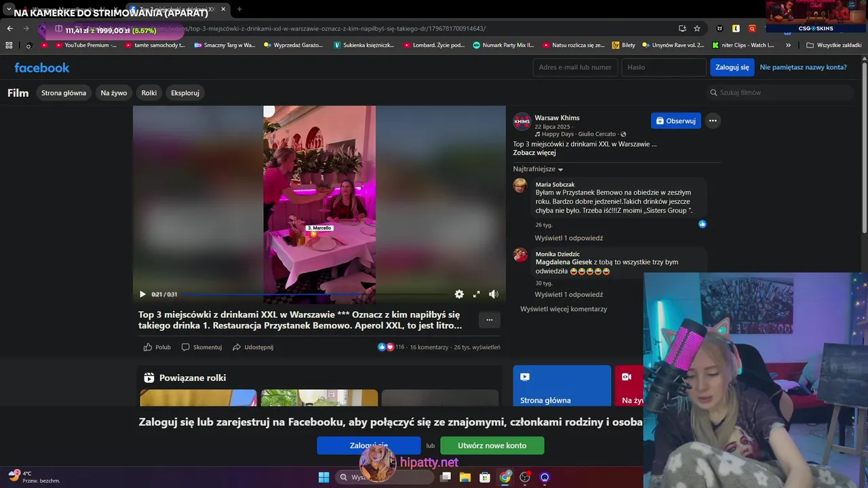The width and height of the screenshot is (868, 488).
Task: Enter fullscreen on the video
Action: coord(476,294)
